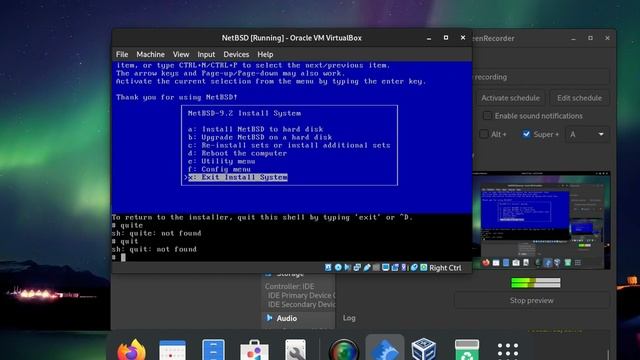Enable sound notifications checkbox in screen recorder
The height and width of the screenshot is (360, 640).
tap(487, 116)
